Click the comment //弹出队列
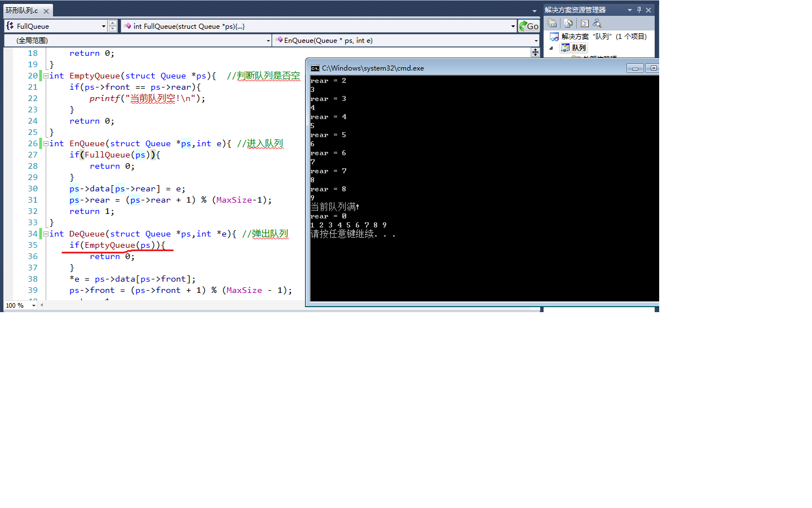 click(265, 234)
